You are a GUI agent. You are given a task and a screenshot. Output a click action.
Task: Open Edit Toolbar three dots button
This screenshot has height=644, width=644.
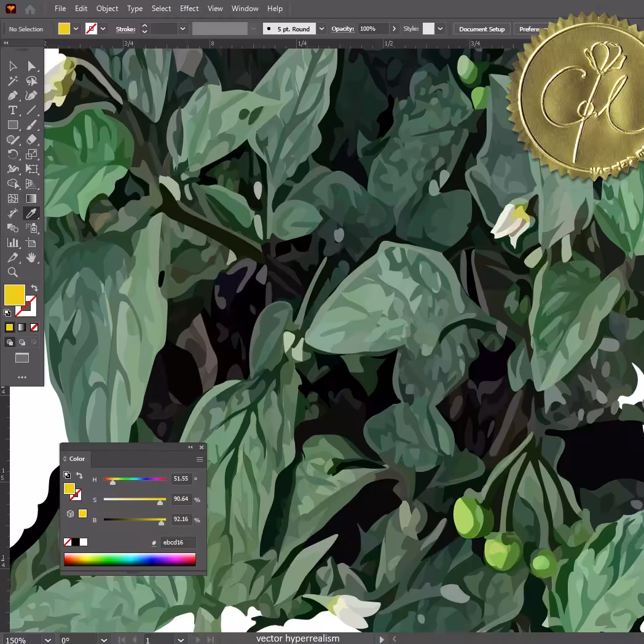[22, 377]
